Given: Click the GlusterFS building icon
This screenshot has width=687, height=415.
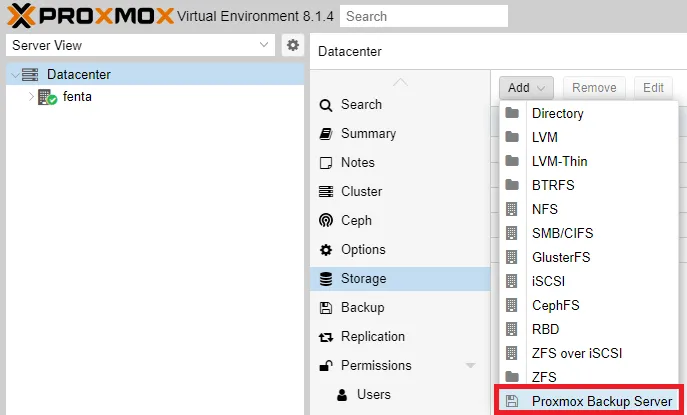Looking at the screenshot, I should tap(512, 257).
